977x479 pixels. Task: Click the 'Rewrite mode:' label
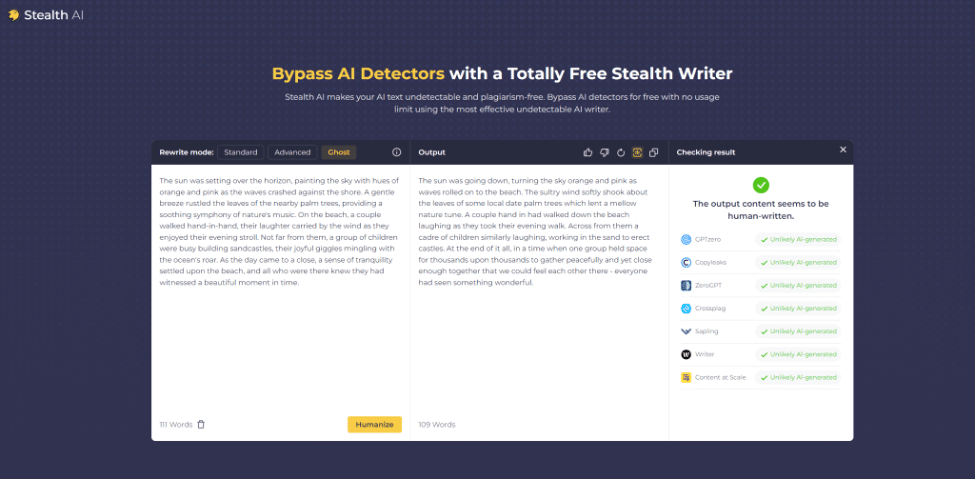(x=186, y=152)
